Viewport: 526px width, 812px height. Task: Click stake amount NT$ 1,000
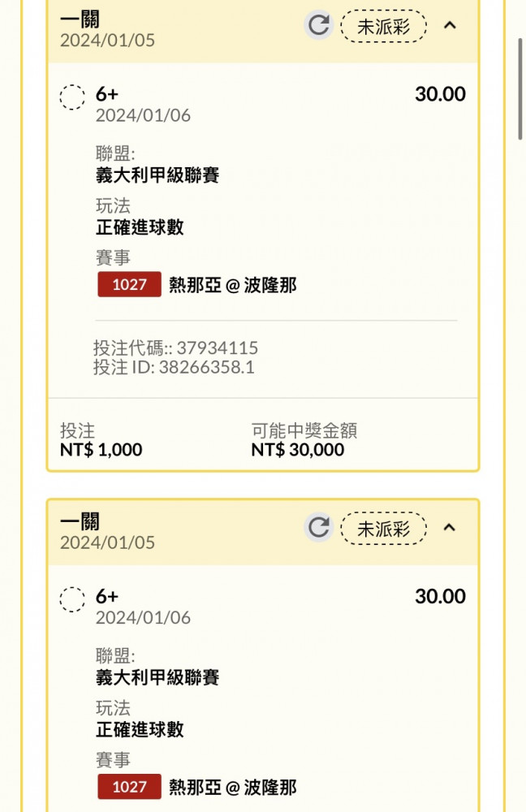pyautogui.click(x=101, y=449)
